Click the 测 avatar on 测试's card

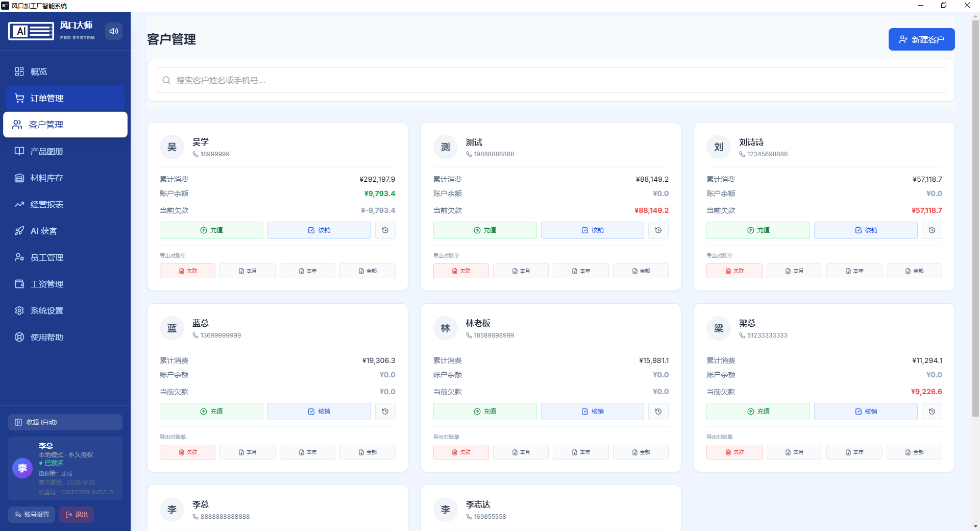446,147
